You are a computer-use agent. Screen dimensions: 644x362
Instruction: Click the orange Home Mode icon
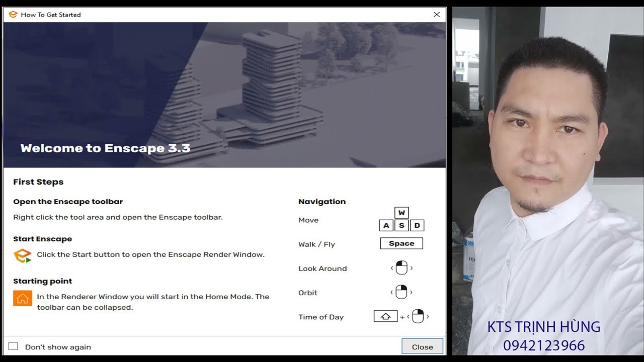pyautogui.click(x=23, y=298)
